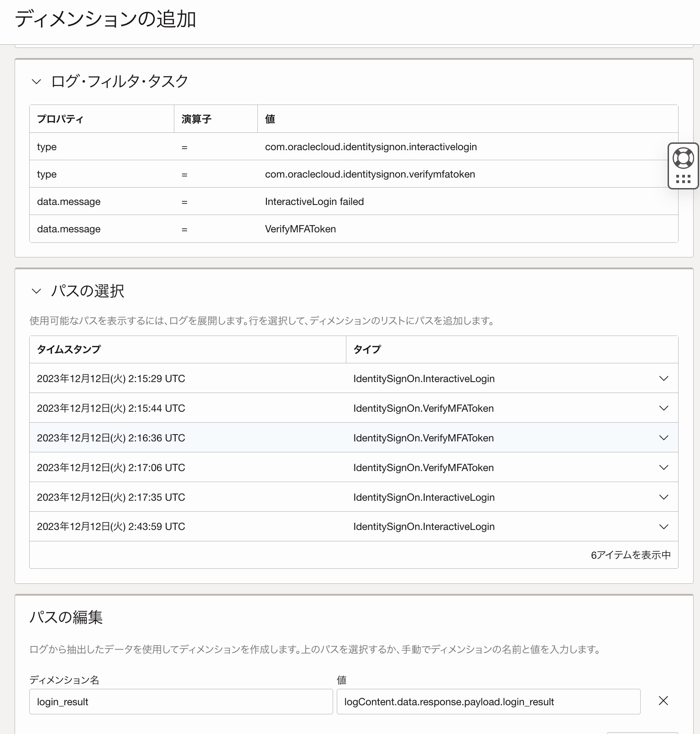Viewport: 700px width, 734px height.
Task: Expand the 2:17:06 UTC VerifyMFAToken log row
Action: click(663, 467)
